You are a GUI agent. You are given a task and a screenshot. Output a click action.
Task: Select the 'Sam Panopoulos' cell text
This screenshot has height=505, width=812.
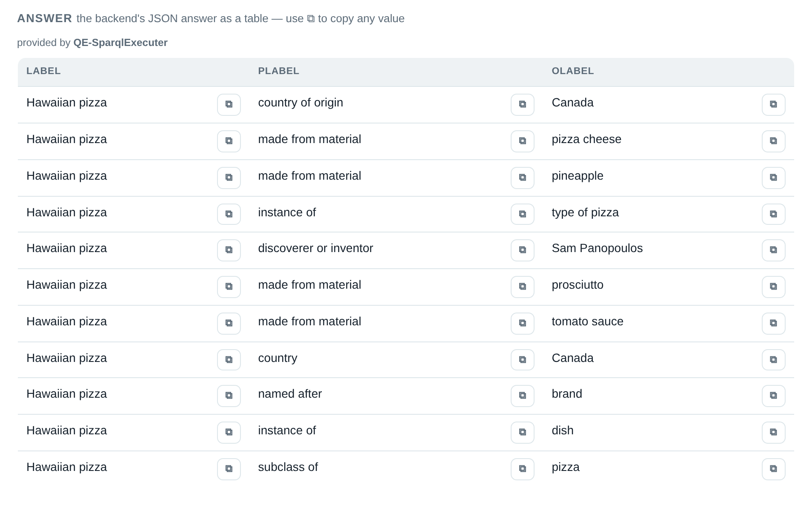(x=597, y=248)
